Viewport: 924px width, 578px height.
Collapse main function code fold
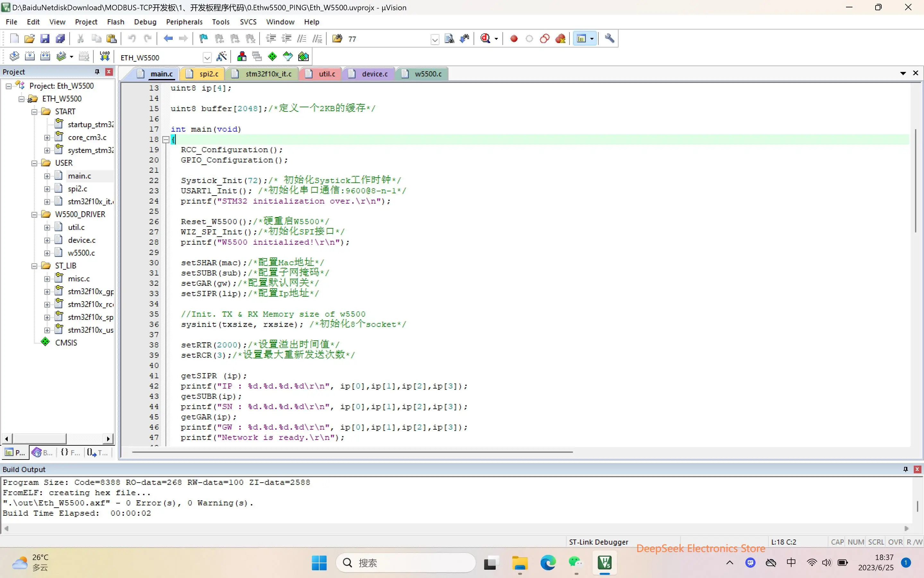166,140
